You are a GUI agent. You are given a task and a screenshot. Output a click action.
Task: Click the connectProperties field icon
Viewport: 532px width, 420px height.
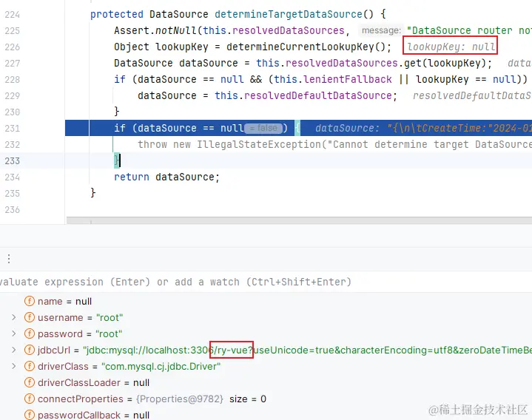(x=30, y=399)
